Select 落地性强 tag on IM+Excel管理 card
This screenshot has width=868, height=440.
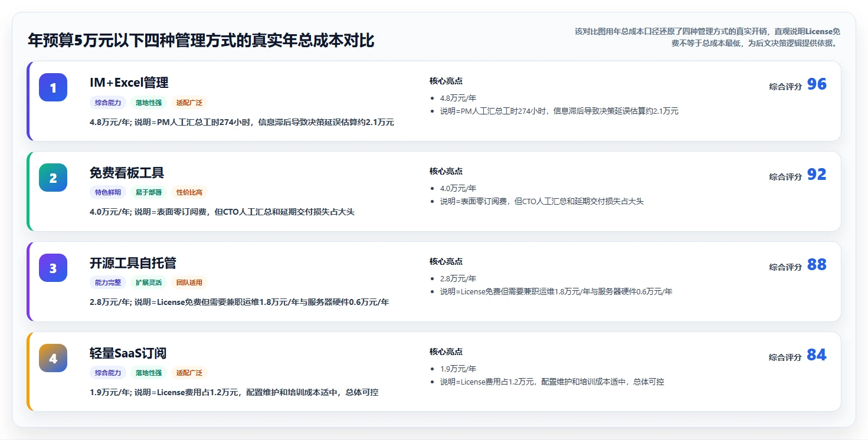[149, 103]
